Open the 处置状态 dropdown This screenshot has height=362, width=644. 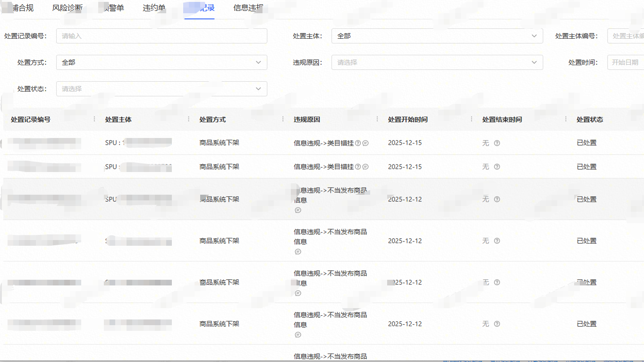coord(161,89)
